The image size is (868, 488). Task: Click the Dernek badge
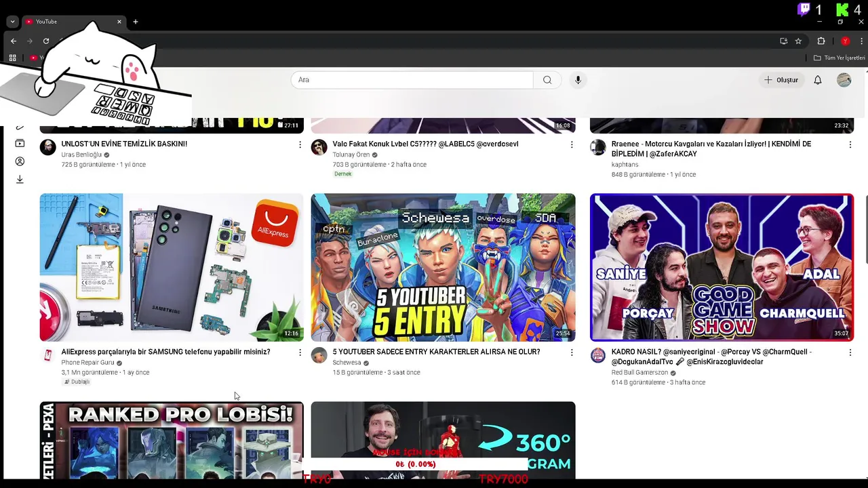(343, 174)
